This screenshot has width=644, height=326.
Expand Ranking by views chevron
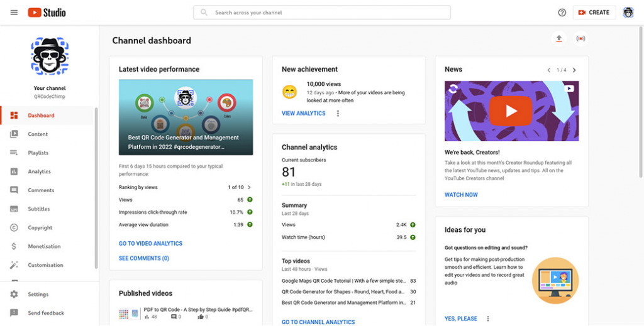click(249, 187)
